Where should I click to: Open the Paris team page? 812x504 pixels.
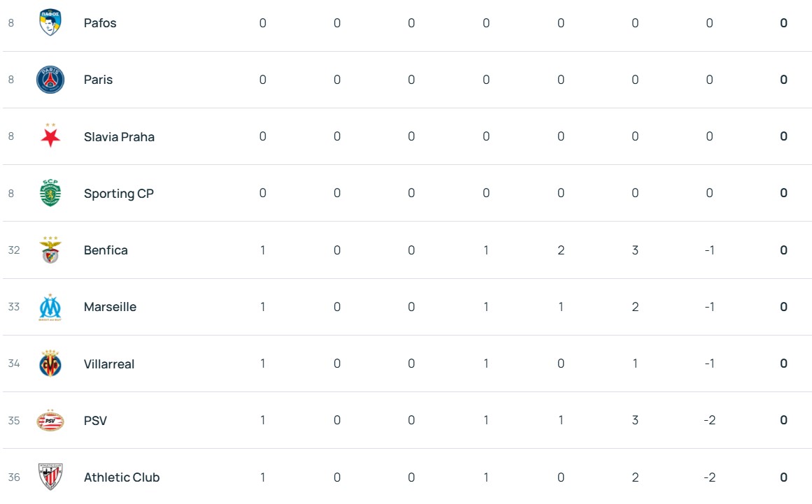(x=98, y=80)
